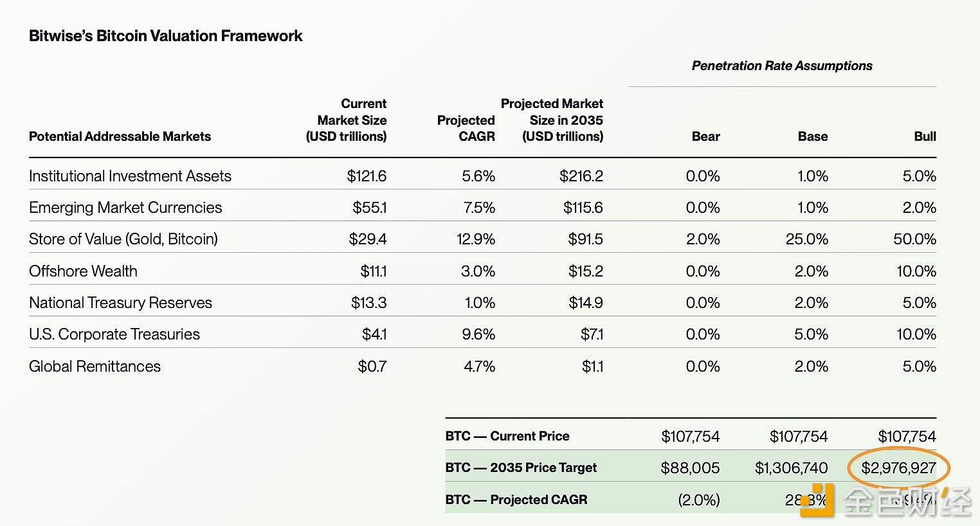Click the Projected CAGR column header
980x526 pixels.
[466, 128]
